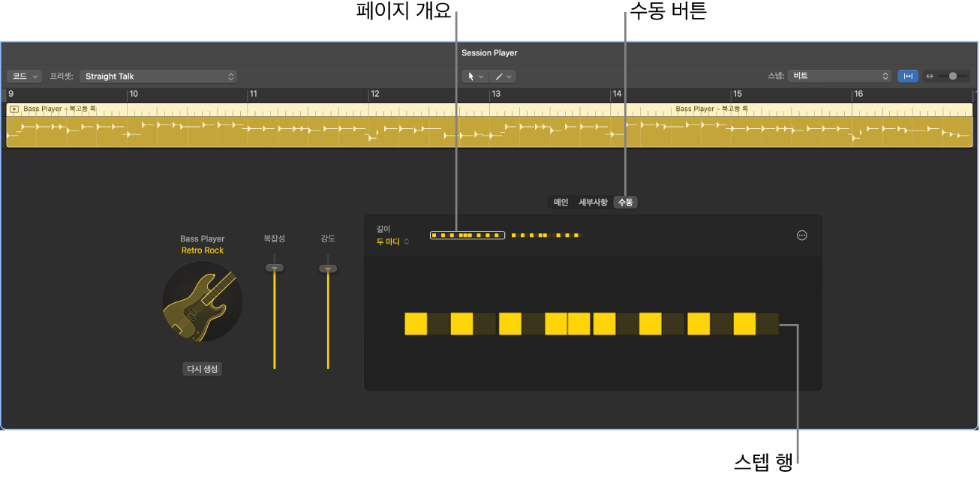Click bar 16 on the ruler
Screen dimensions: 980x483
click(859, 94)
